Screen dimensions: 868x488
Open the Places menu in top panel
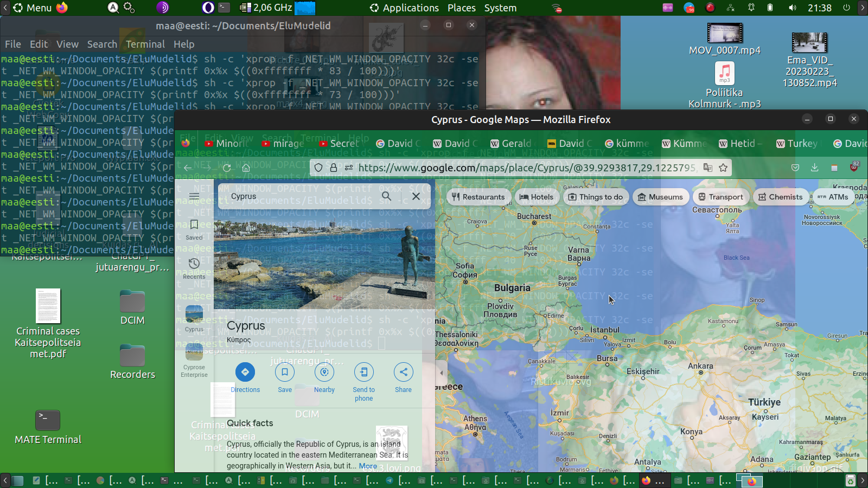coord(461,8)
